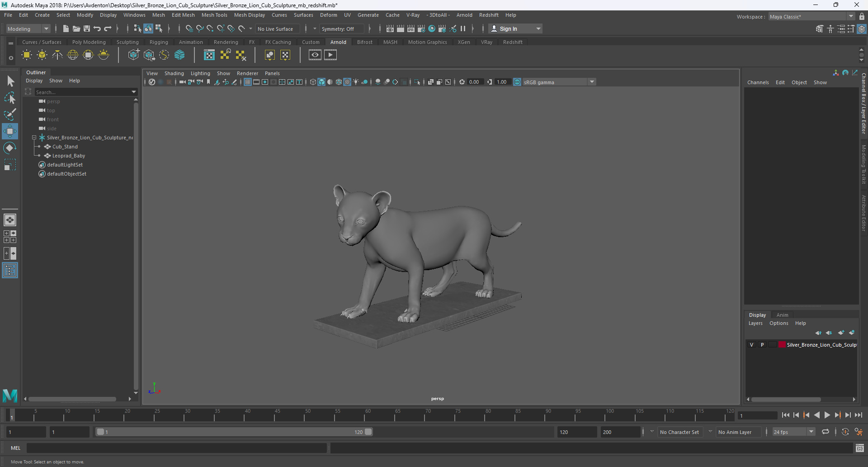Open a scene with the folder icon
The image size is (868, 467).
pos(76,29)
